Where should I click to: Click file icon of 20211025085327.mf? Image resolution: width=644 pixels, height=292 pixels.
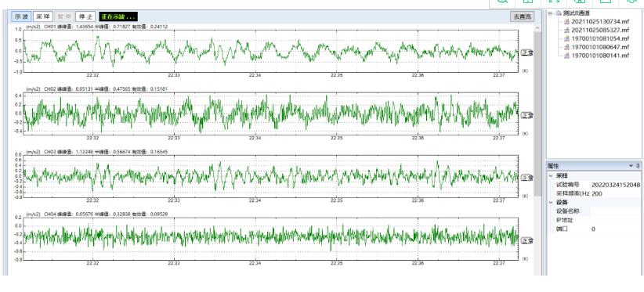566,31
